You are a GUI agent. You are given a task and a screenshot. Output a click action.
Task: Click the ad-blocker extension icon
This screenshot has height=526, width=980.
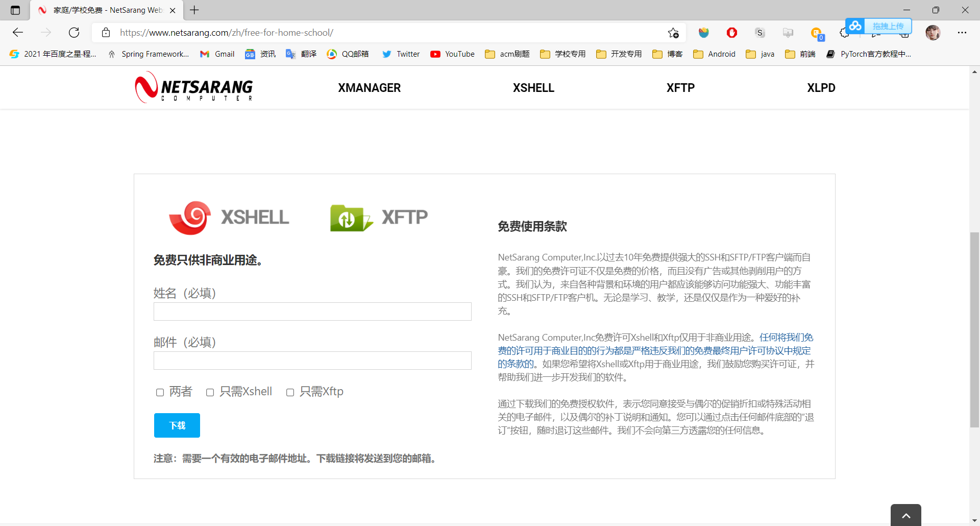[731, 32]
